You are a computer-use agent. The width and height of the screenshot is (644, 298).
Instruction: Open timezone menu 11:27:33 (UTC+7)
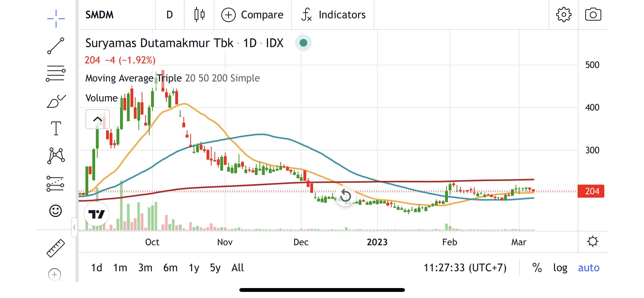coord(465,268)
